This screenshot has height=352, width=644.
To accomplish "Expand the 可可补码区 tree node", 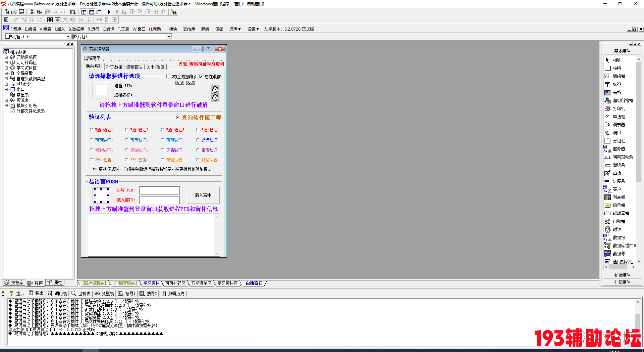I will [6, 62].
